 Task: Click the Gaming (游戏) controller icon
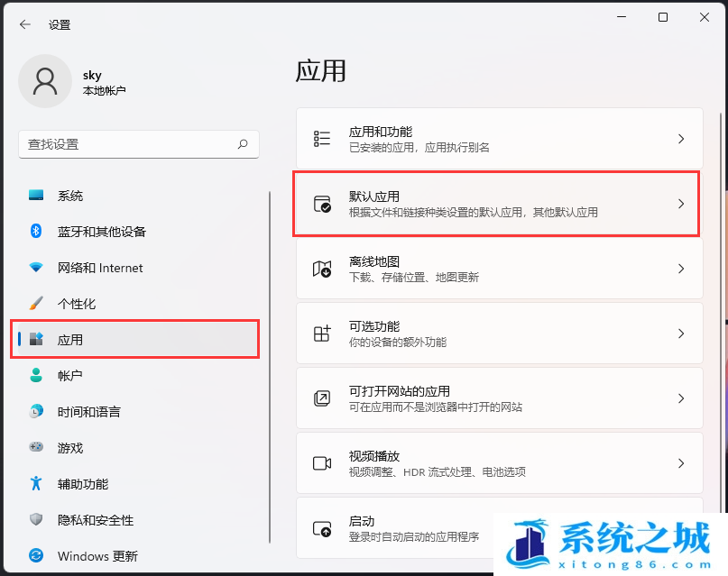[36, 448]
